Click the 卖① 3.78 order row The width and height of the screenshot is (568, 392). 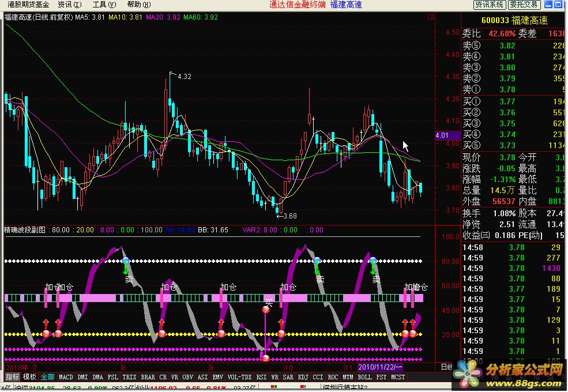[x=513, y=89]
